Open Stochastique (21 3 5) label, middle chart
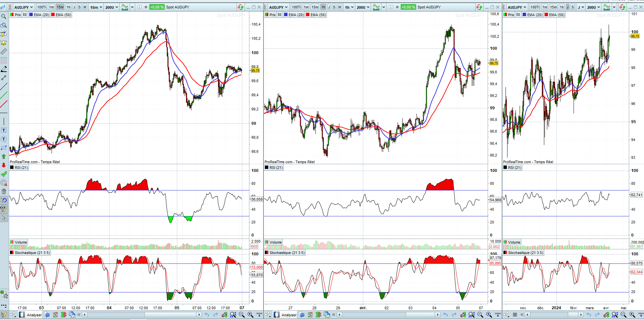This screenshot has width=644, height=320. [285, 253]
